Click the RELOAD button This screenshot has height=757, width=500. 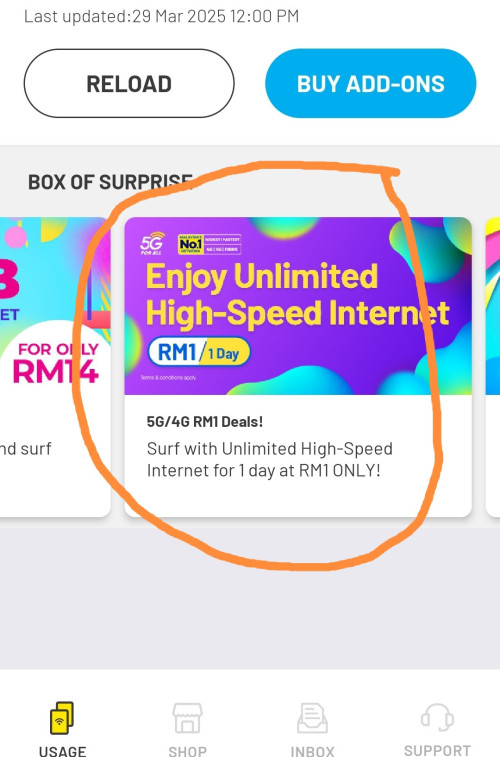129,84
